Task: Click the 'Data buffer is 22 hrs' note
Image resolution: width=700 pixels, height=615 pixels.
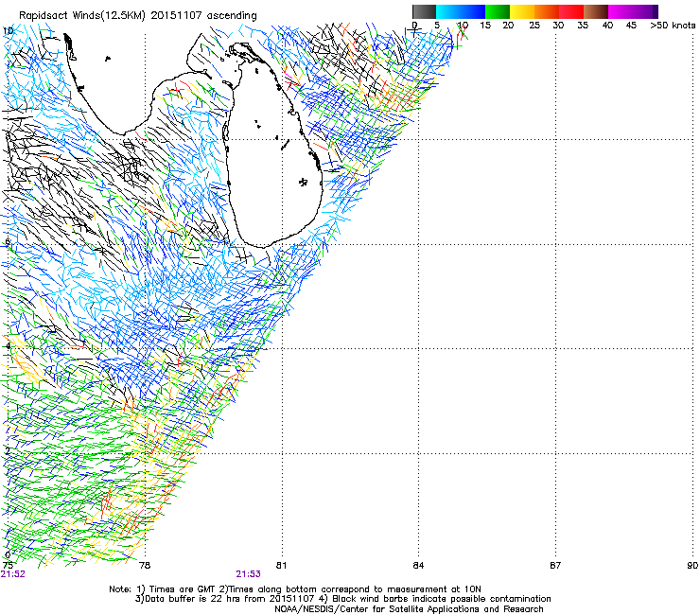Action: (x=342, y=599)
